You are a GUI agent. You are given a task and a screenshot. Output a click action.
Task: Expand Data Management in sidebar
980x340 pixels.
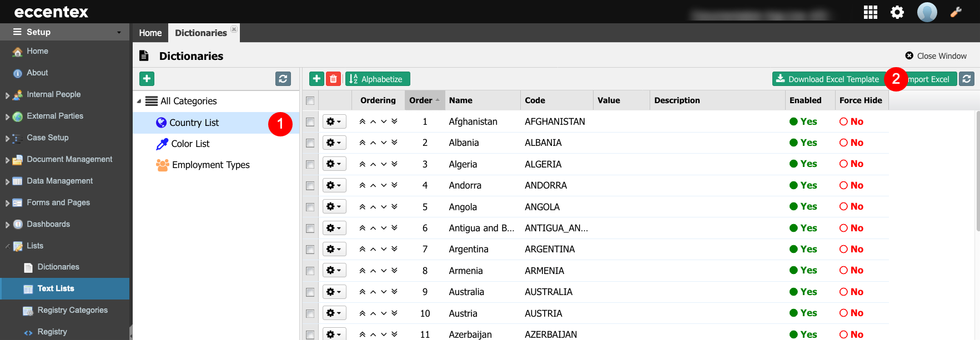(x=7, y=182)
